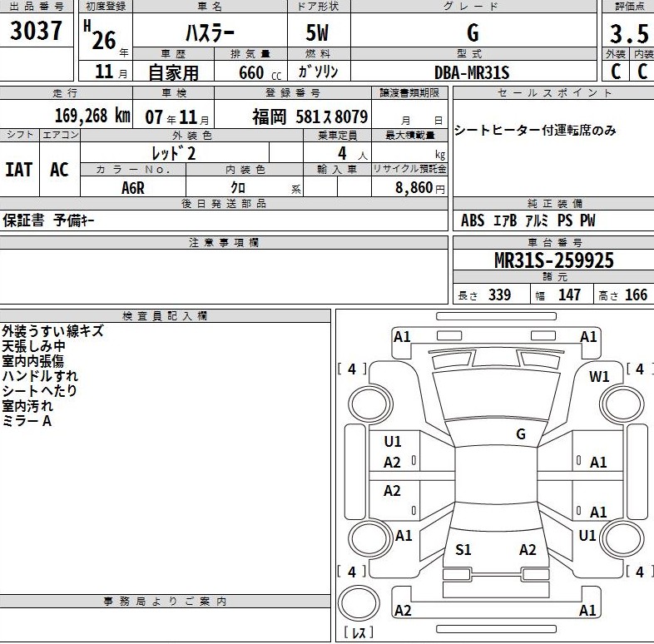654x644 pixels.
Task: Click inspector note 天張しみ中
Action: [34, 346]
